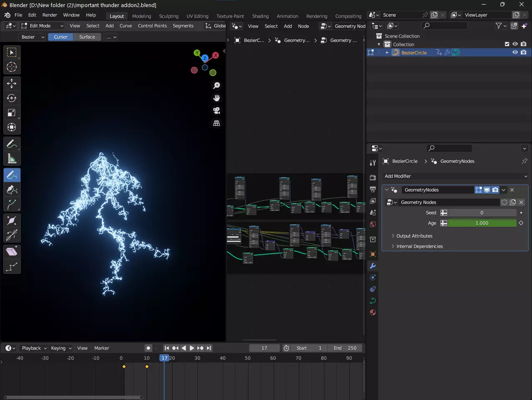
Task: Toggle BezierCircle render camera icon
Action: pos(523,52)
